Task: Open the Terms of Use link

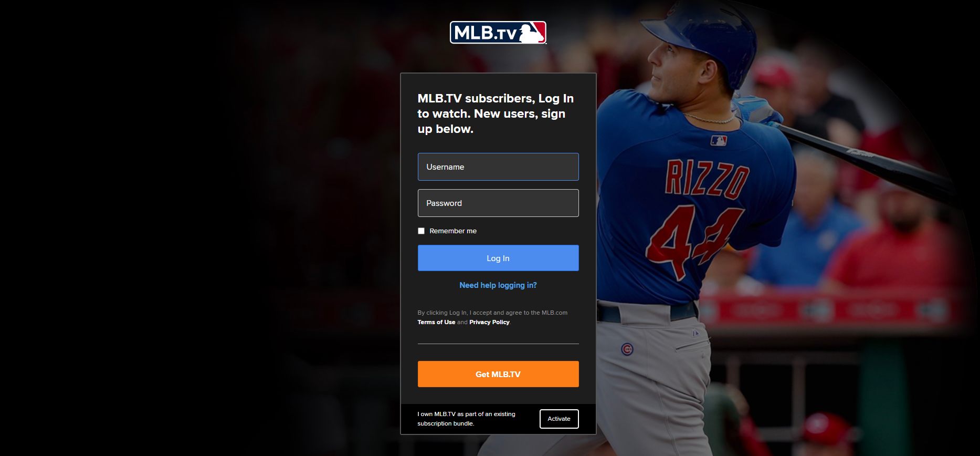Action: pos(436,322)
